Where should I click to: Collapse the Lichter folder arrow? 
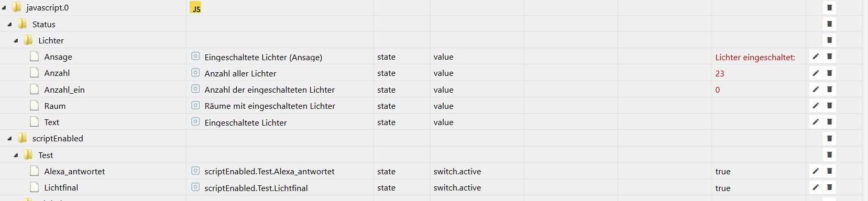[x=16, y=40]
